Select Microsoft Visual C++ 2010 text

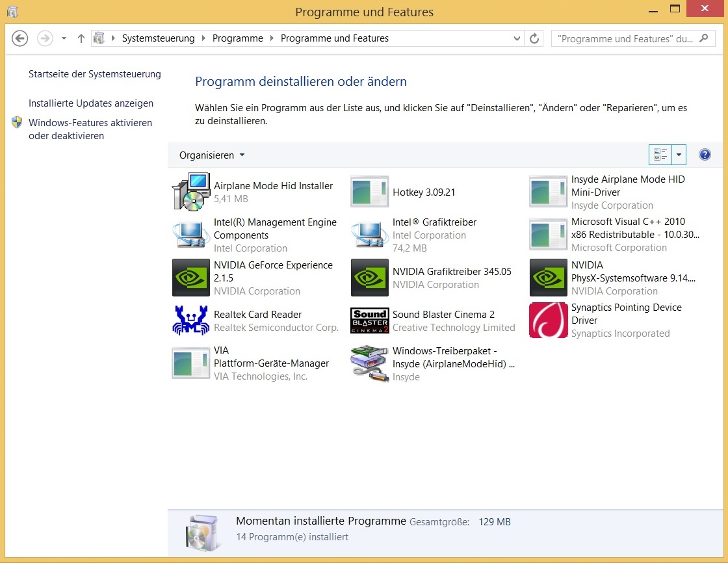click(x=635, y=228)
